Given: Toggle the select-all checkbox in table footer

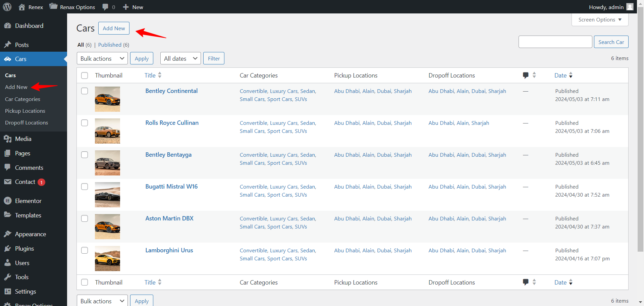Looking at the screenshot, I should [x=85, y=283].
